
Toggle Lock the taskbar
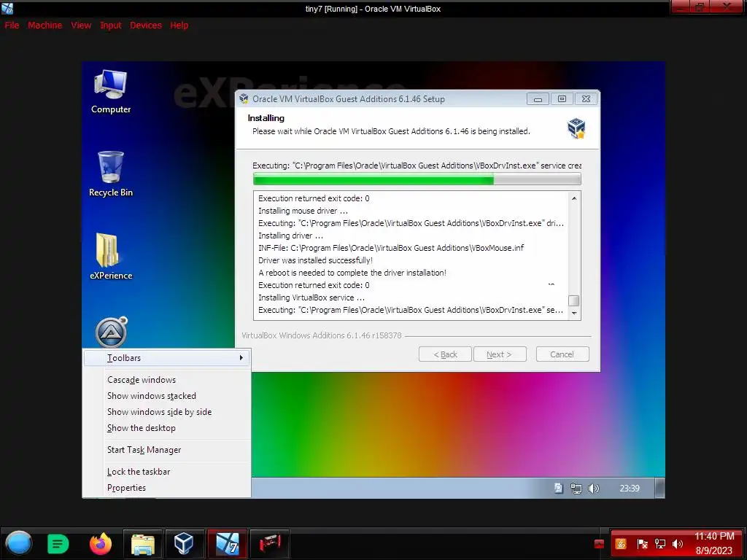(x=167, y=472)
